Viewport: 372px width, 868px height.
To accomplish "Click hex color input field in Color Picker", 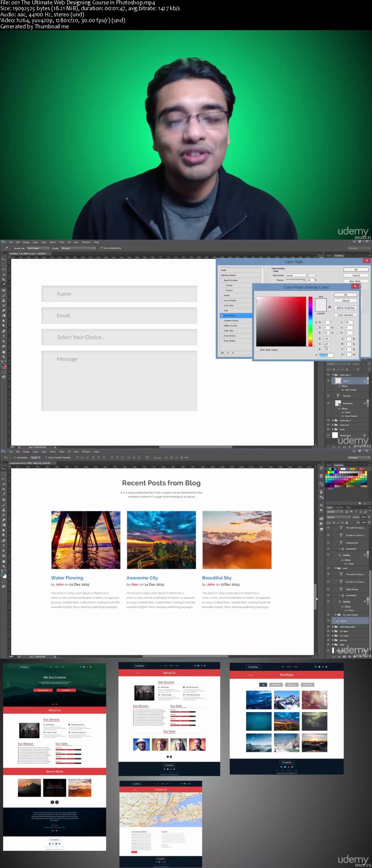I will click(326, 355).
